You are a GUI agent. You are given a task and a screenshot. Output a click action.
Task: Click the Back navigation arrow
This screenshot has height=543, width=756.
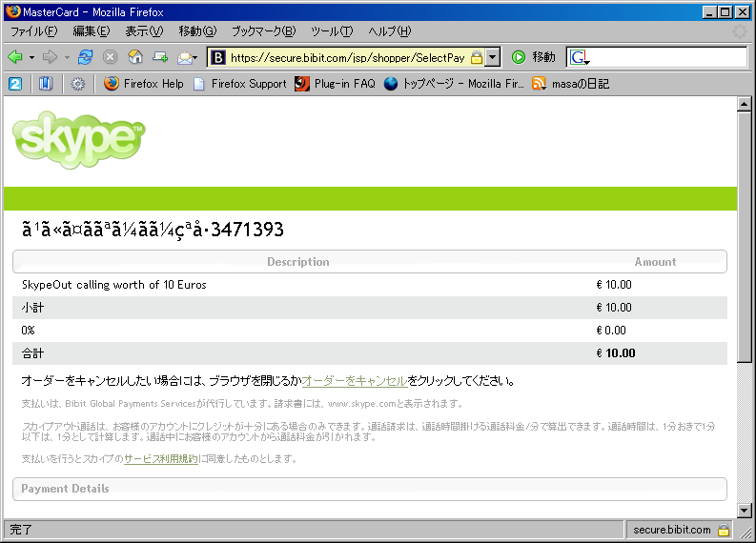[15, 57]
